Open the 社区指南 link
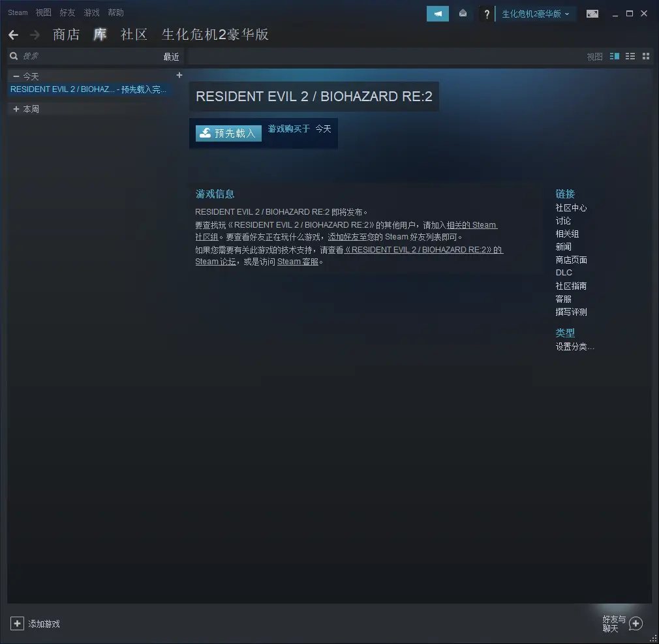Screen dimensions: 659x644 point(571,286)
